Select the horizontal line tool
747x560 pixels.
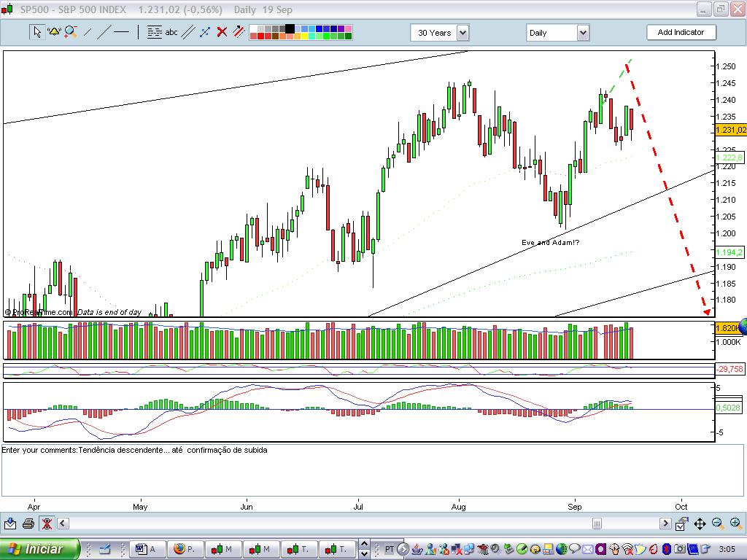point(120,31)
